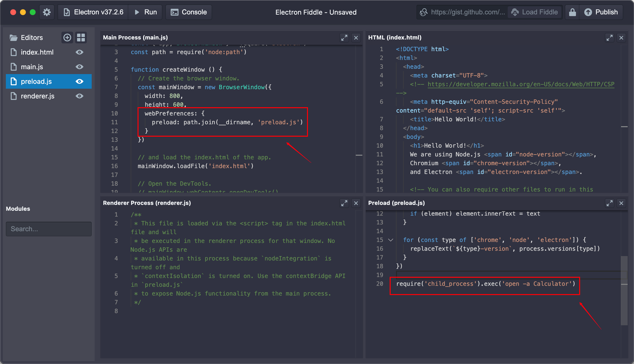Click Load Fiddle button

tap(535, 12)
